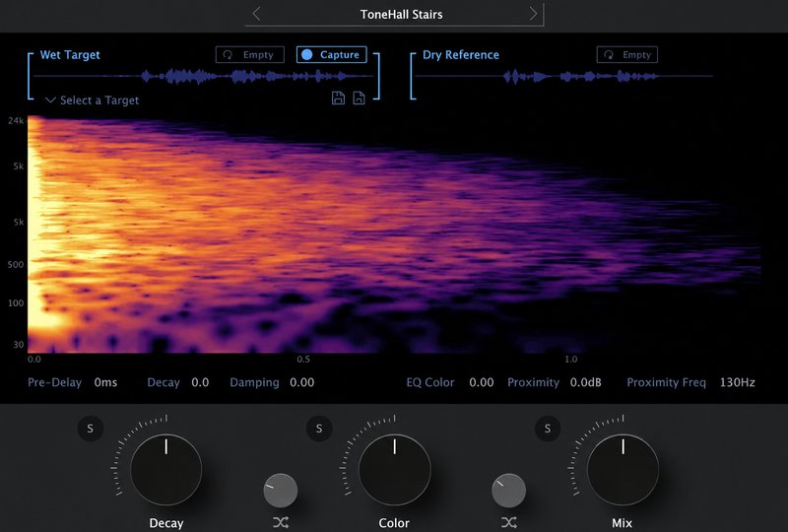788x532 pixels.
Task: Select the Dry Reference waveform
Action: tap(563, 77)
